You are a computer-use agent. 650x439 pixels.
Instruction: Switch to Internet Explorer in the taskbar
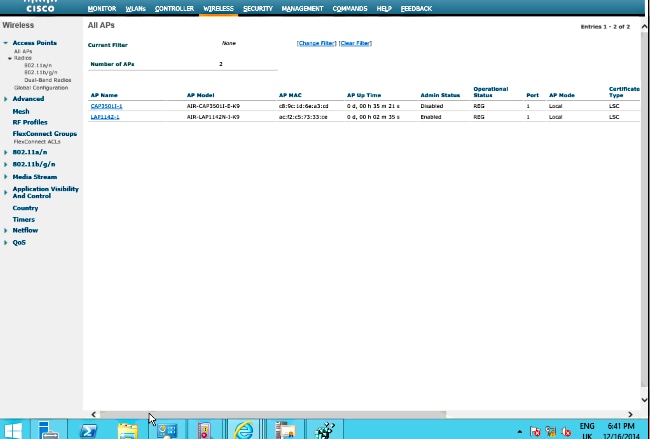click(244, 430)
